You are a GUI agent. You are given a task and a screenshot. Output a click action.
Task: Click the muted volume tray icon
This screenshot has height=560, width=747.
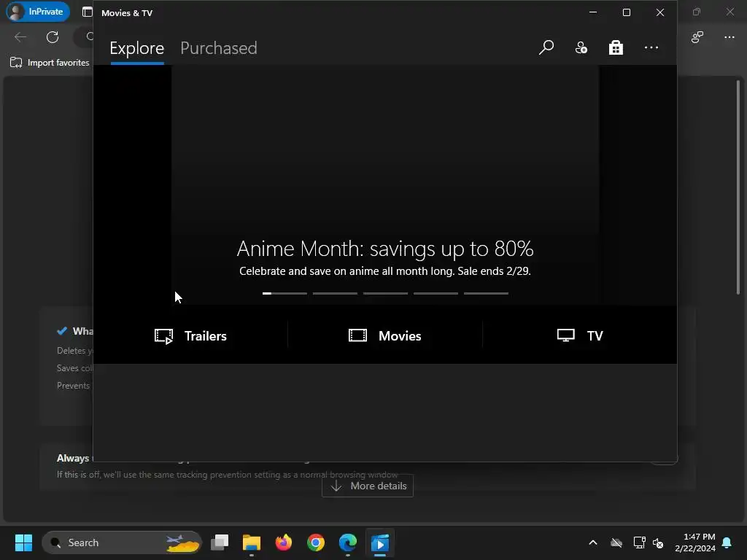coord(659,542)
